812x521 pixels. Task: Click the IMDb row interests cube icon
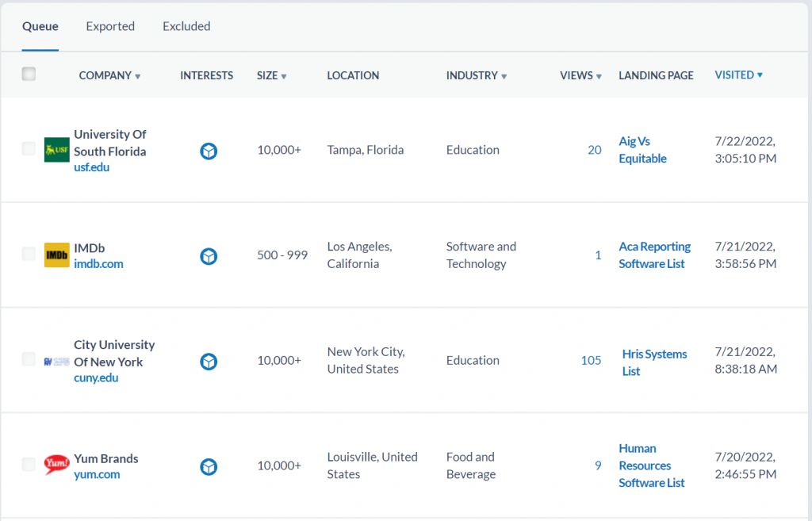(209, 255)
